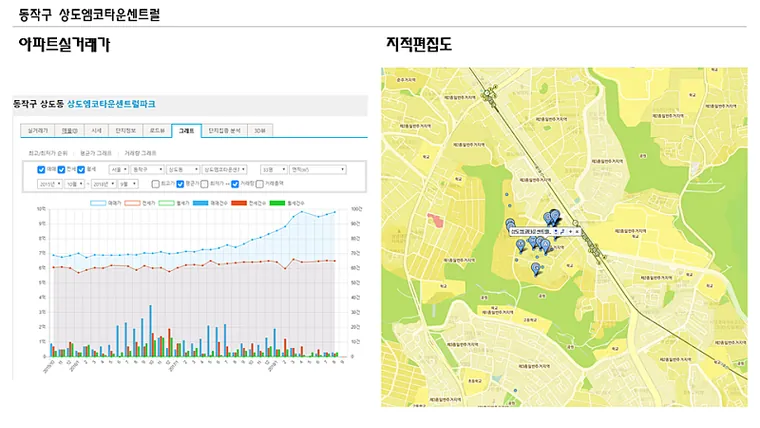Open the 최고/최저가 순위 link
Viewport: 760px width, 428px height.
(x=48, y=153)
